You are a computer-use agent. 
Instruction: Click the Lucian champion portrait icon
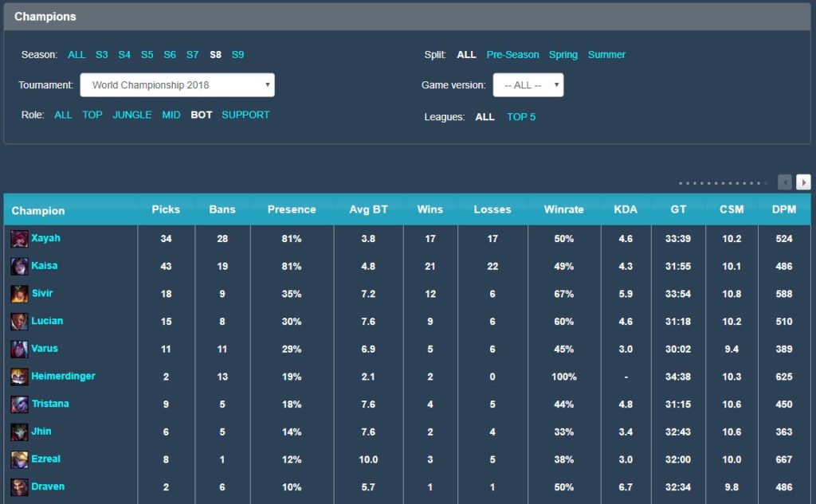tap(19, 322)
